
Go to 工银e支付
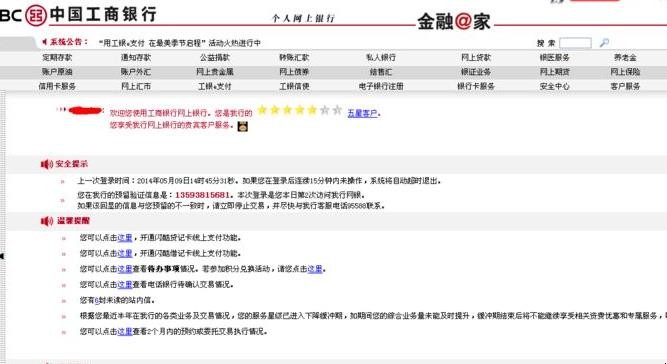215,86
